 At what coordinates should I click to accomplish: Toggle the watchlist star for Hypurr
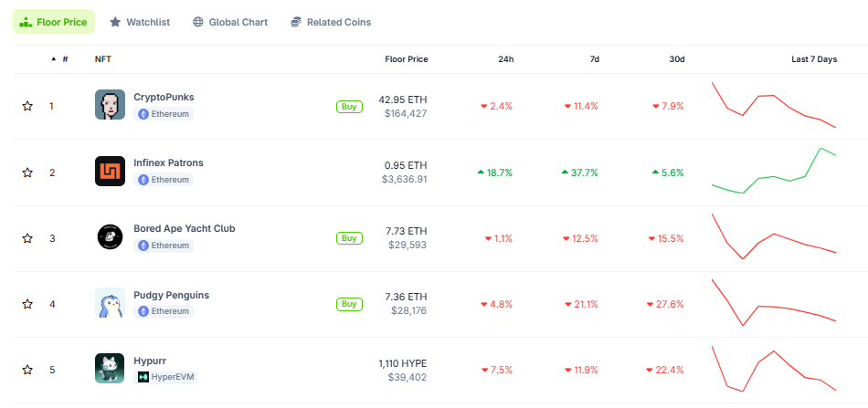27,370
